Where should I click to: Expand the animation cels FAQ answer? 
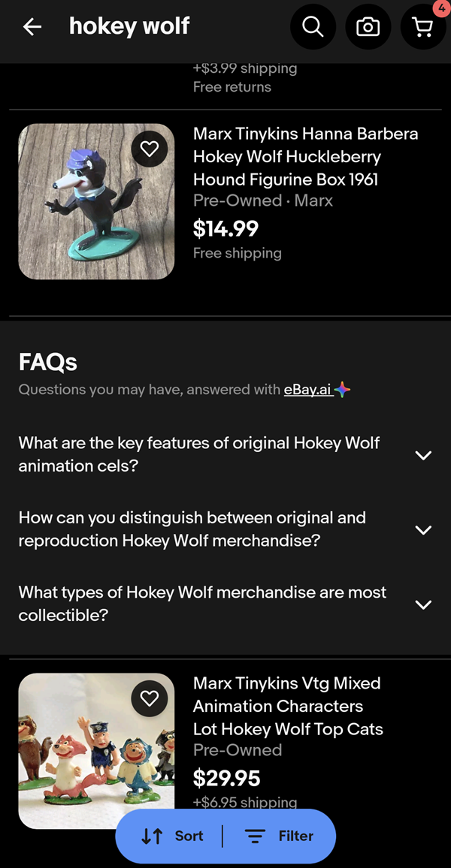(x=423, y=455)
